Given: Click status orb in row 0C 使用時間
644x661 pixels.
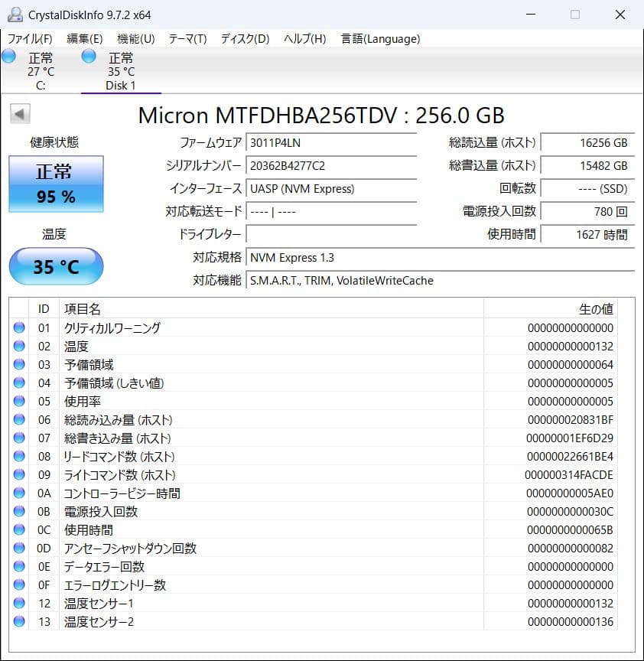Looking at the screenshot, I should (x=19, y=529).
